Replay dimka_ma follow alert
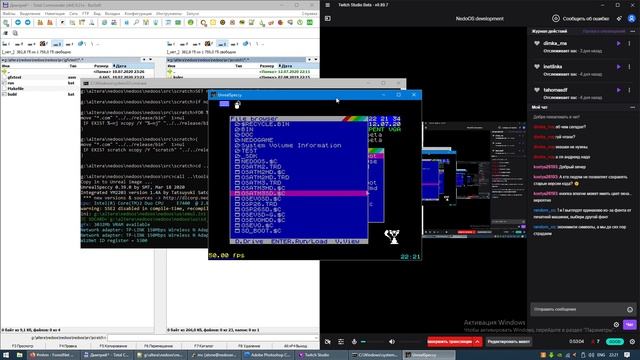 pos(619,43)
